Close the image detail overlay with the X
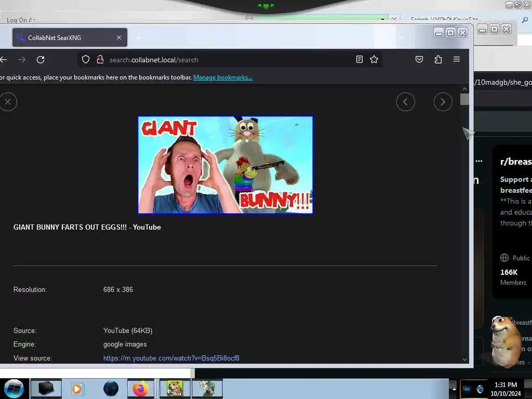This screenshot has height=399, width=532. tap(7, 102)
